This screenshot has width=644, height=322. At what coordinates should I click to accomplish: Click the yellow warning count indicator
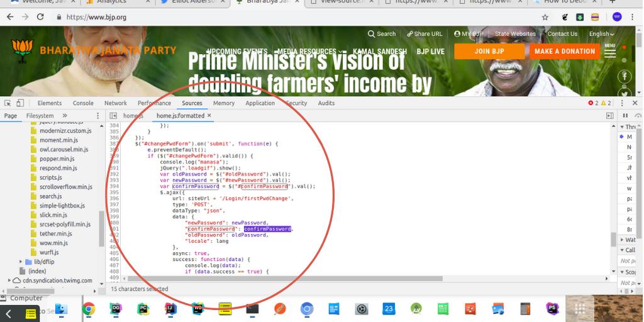coord(606,103)
